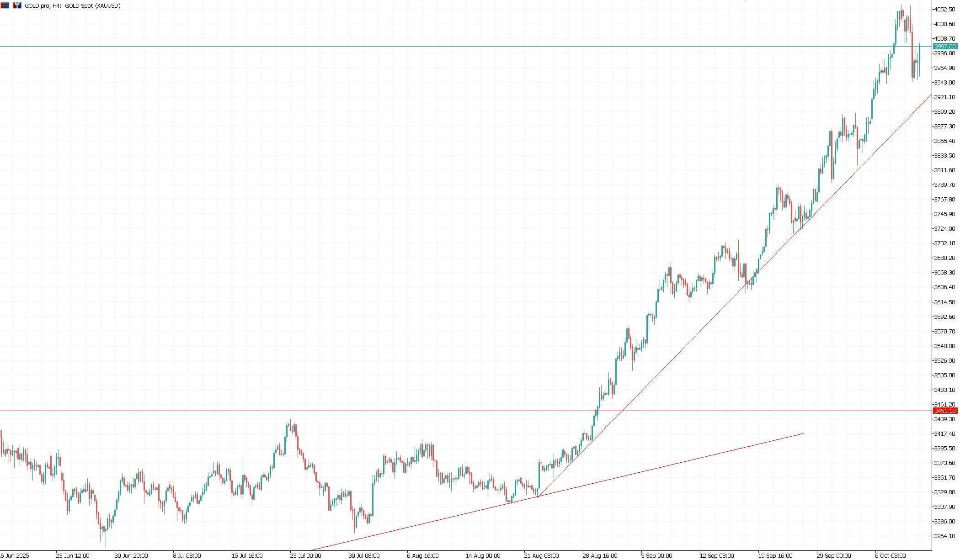
Task: Click the 5 Sep 00:00 time label
Action: [x=656, y=556]
